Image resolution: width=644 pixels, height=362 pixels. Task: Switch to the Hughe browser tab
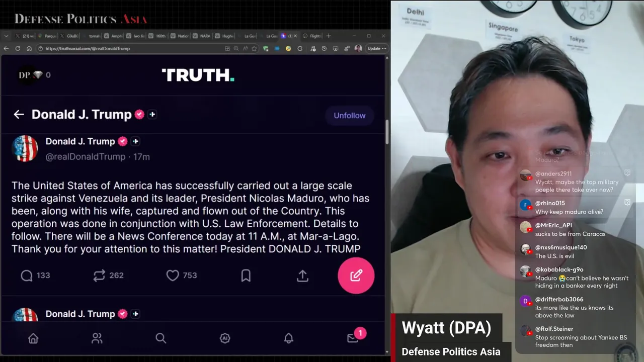click(224, 36)
